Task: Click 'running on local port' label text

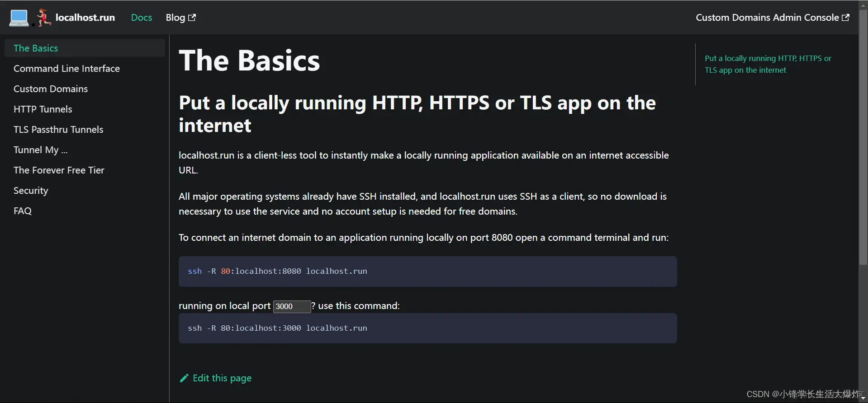Action: click(224, 306)
